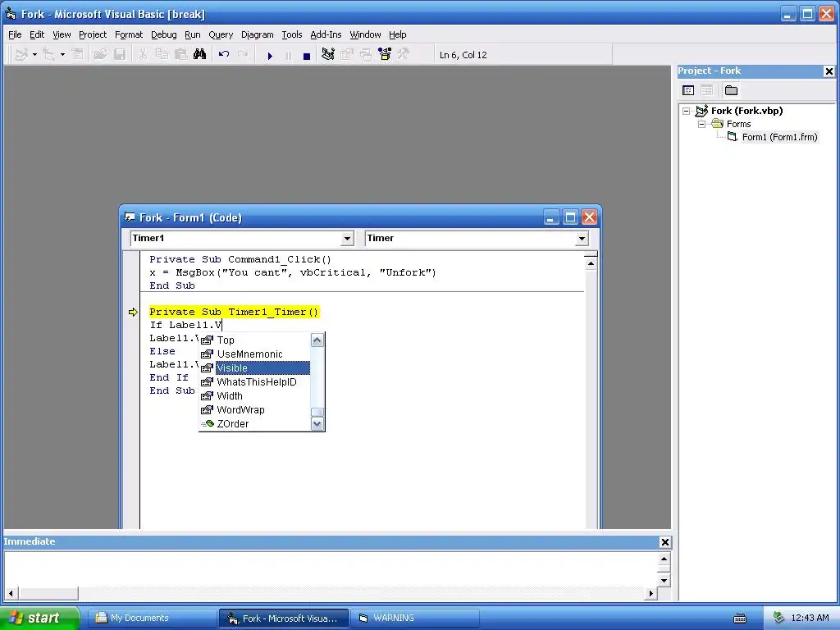Open the Help menu

click(x=398, y=34)
